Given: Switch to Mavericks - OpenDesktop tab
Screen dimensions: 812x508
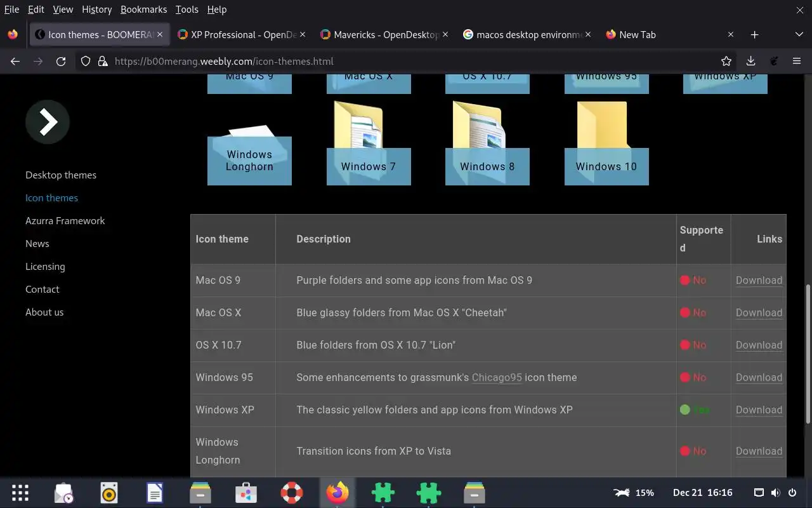Looking at the screenshot, I should coord(384,34).
